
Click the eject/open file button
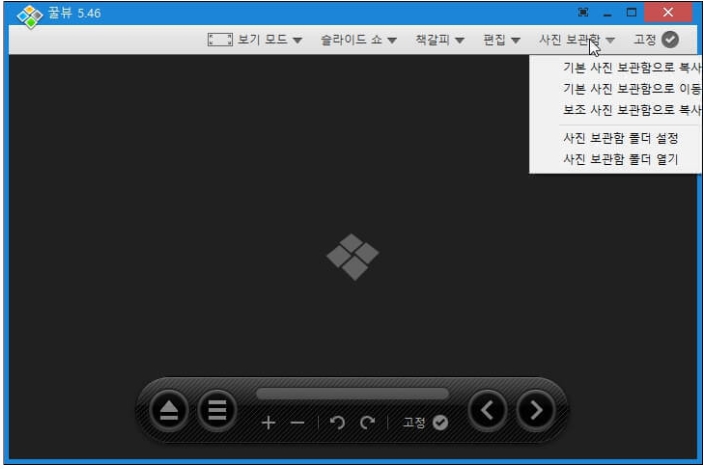(x=169, y=410)
